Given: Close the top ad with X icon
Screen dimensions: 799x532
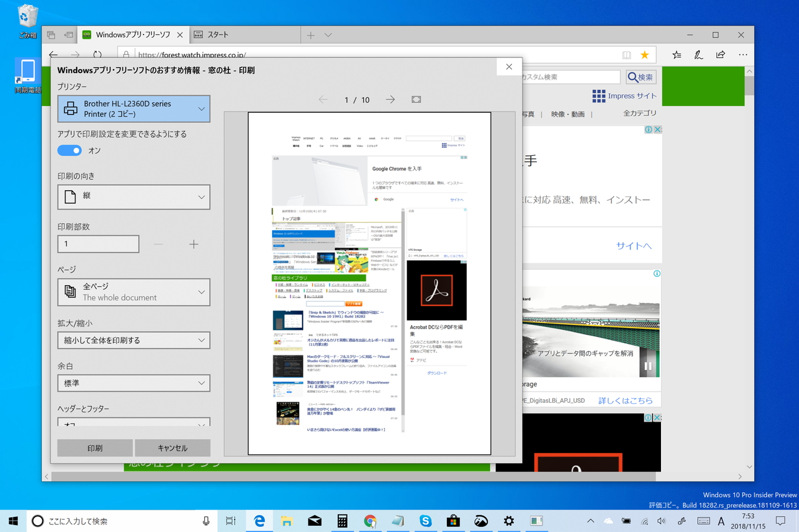Looking at the screenshot, I should pyautogui.click(x=657, y=130).
